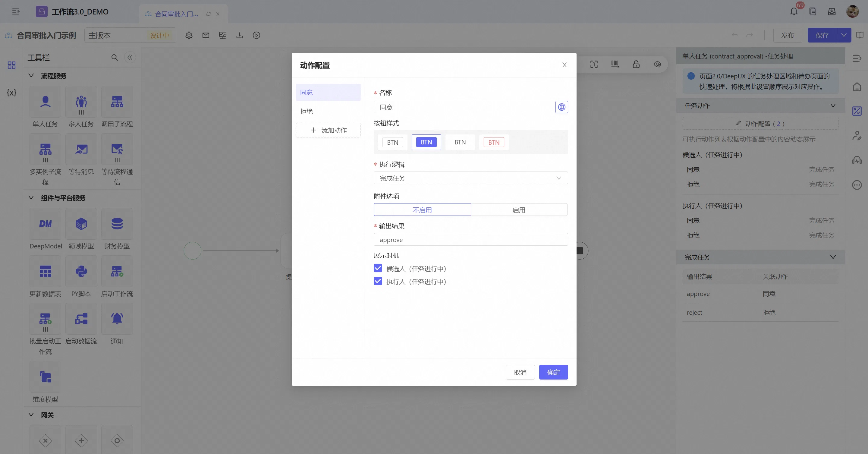Select 启用 attachment option
868x454 pixels.
pos(519,210)
